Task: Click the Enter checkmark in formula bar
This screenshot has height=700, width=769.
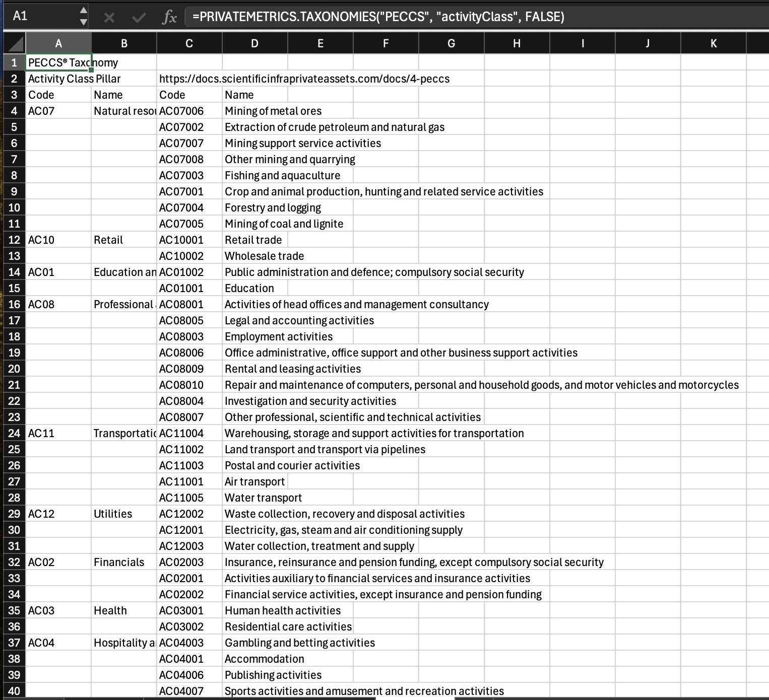Action: [x=139, y=17]
